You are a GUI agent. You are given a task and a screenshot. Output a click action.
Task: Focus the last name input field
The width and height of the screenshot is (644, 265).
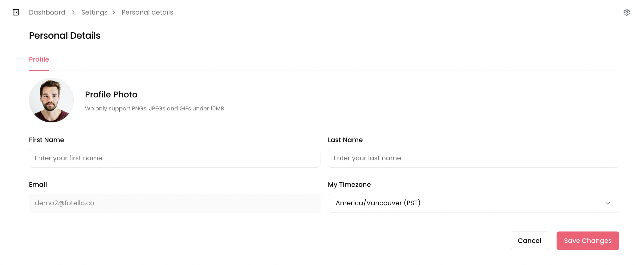473,158
